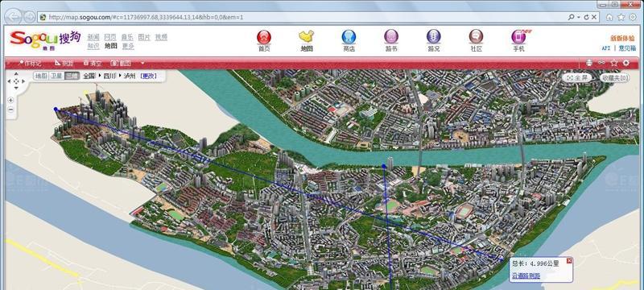The width and height of the screenshot is (644, 290).
Task: Add the map to favorites with star icon
Action: point(614,63)
